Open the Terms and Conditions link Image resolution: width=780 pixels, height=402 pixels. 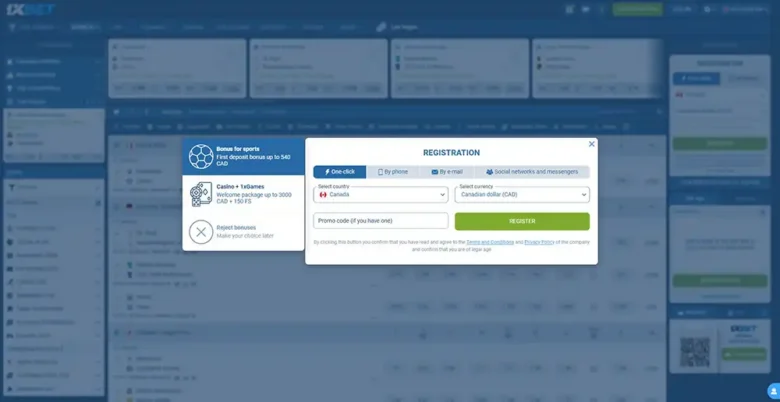point(490,242)
